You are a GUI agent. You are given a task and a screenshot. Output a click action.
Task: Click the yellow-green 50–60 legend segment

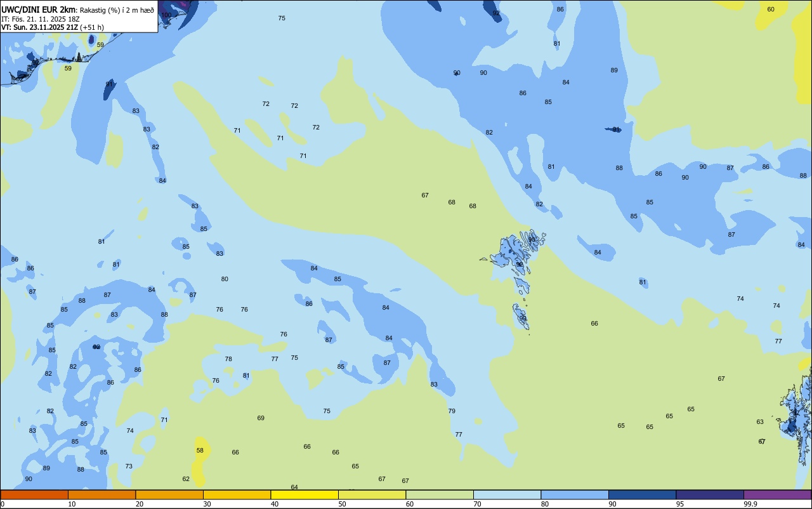(372, 494)
